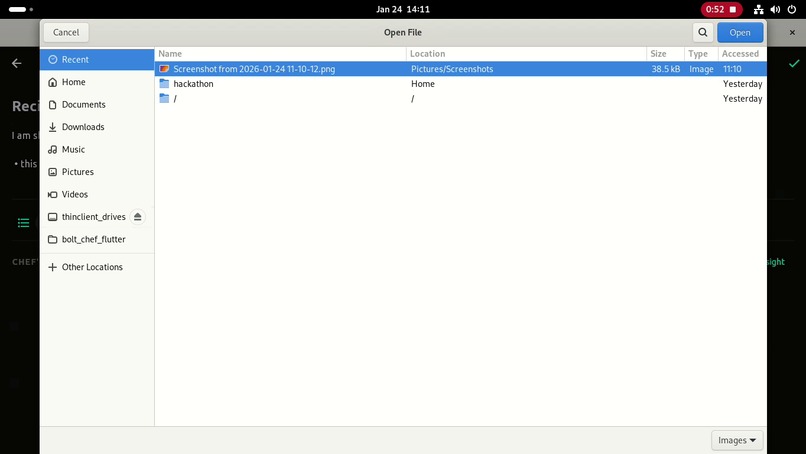Open Downloads in the sidebar
Image resolution: width=806 pixels, height=454 pixels.
(x=97, y=127)
